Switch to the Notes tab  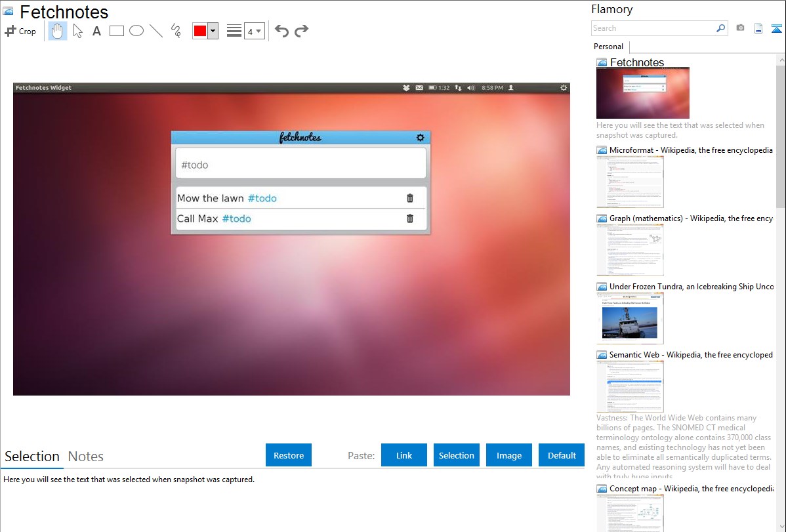coord(86,457)
